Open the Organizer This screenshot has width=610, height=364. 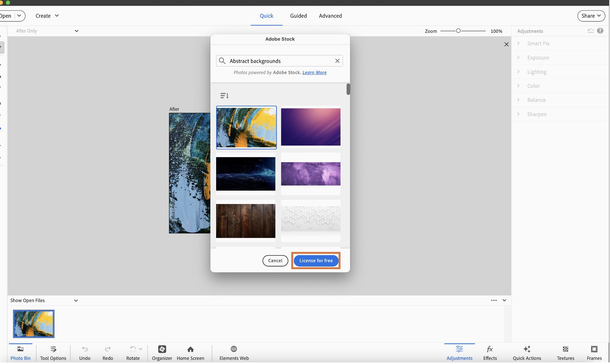[162, 353]
